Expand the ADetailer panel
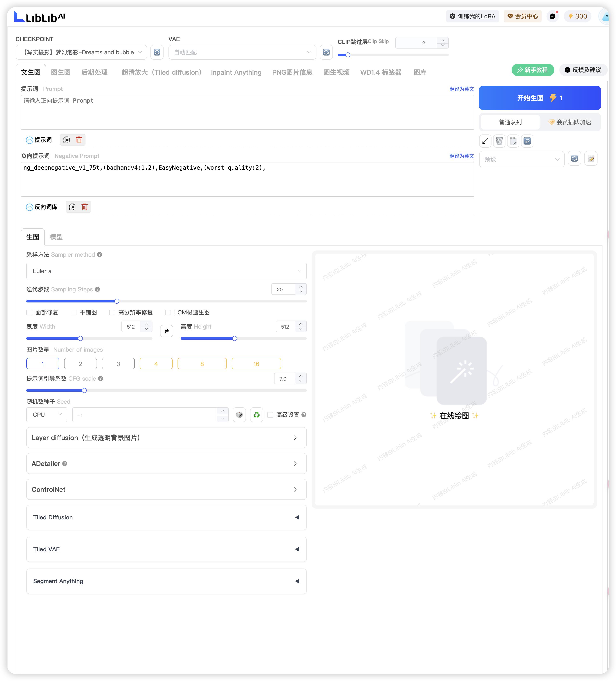Screen dimensions: 616x681 pos(166,463)
